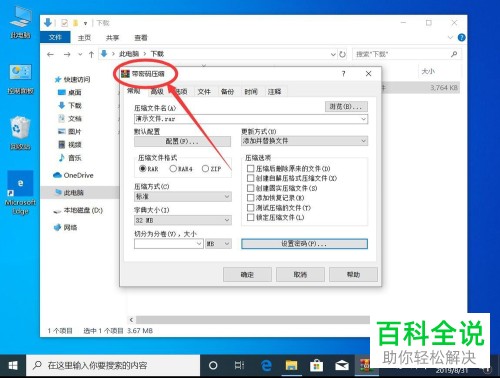Click the dialog help question mark

(344, 74)
